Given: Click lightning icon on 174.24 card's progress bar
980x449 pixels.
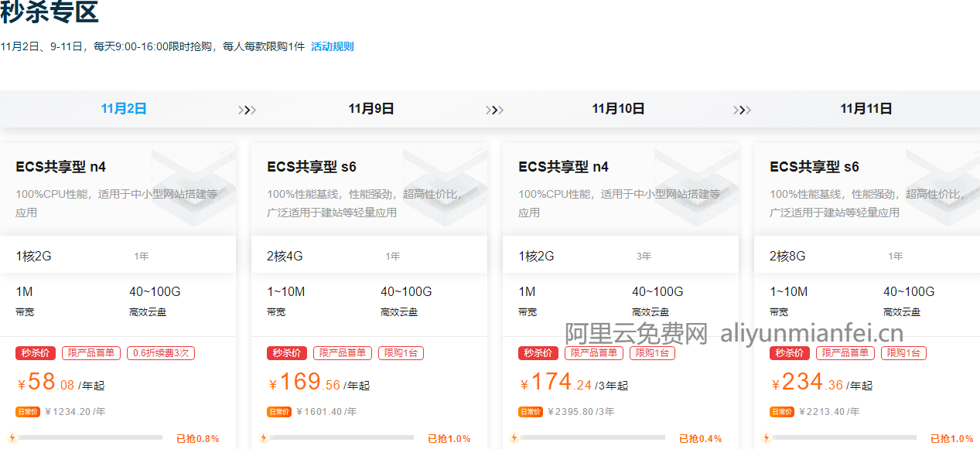Looking at the screenshot, I should click(x=514, y=438).
